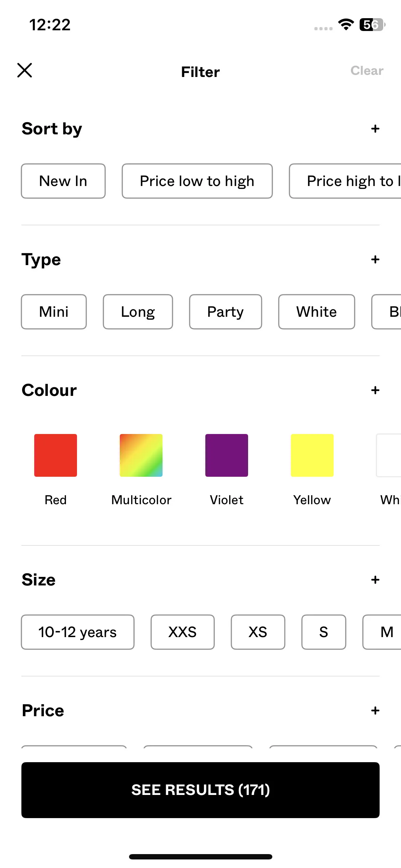The image size is (401, 868).
Task: Select the Mini dress type chip
Action: 54,312
